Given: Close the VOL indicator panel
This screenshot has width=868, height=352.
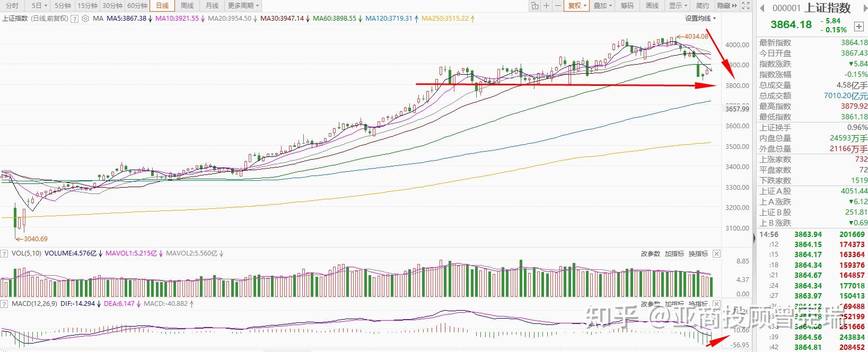Looking at the screenshot, I should [x=716, y=254].
